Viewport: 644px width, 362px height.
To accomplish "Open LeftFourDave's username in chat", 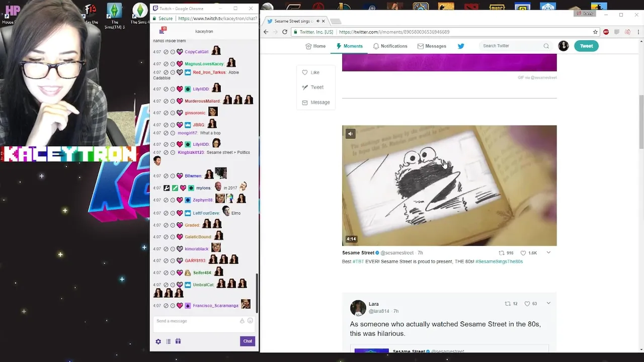I will point(206,213).
